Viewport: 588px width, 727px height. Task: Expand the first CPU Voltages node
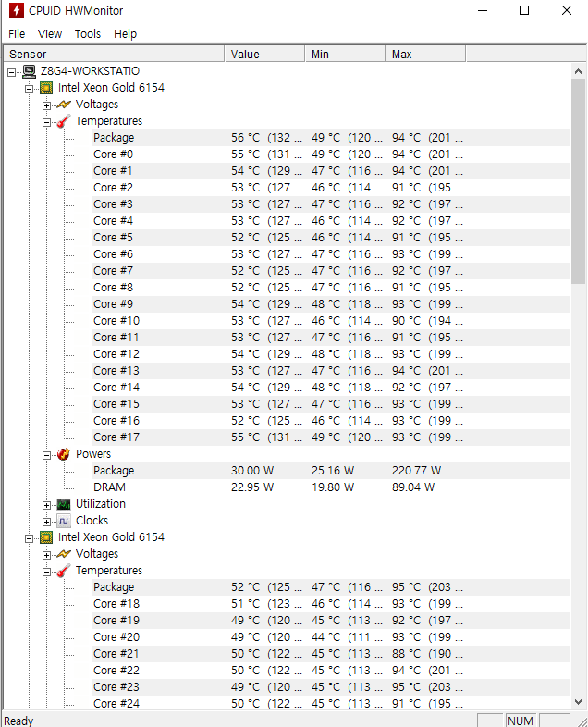point(46,105)
